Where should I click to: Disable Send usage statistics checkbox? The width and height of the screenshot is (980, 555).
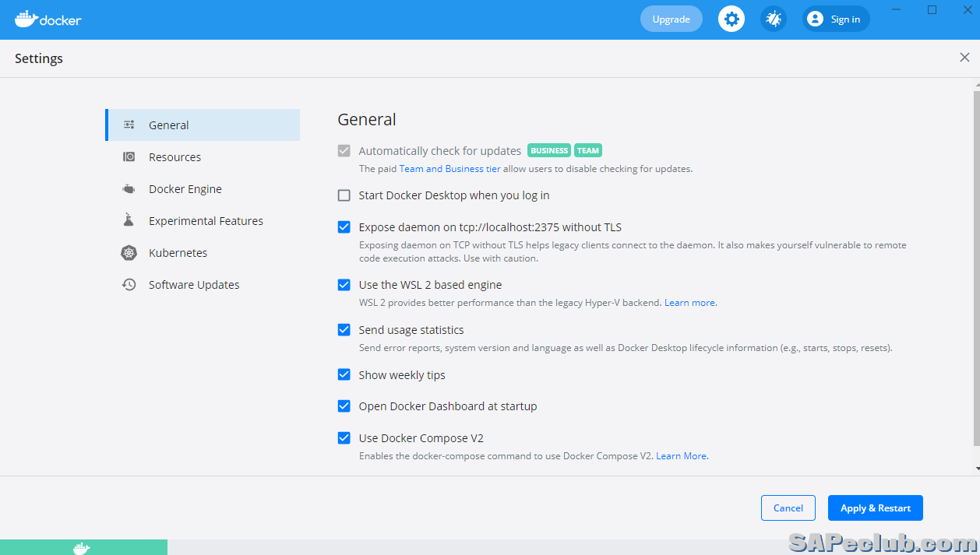coord(344,330)
